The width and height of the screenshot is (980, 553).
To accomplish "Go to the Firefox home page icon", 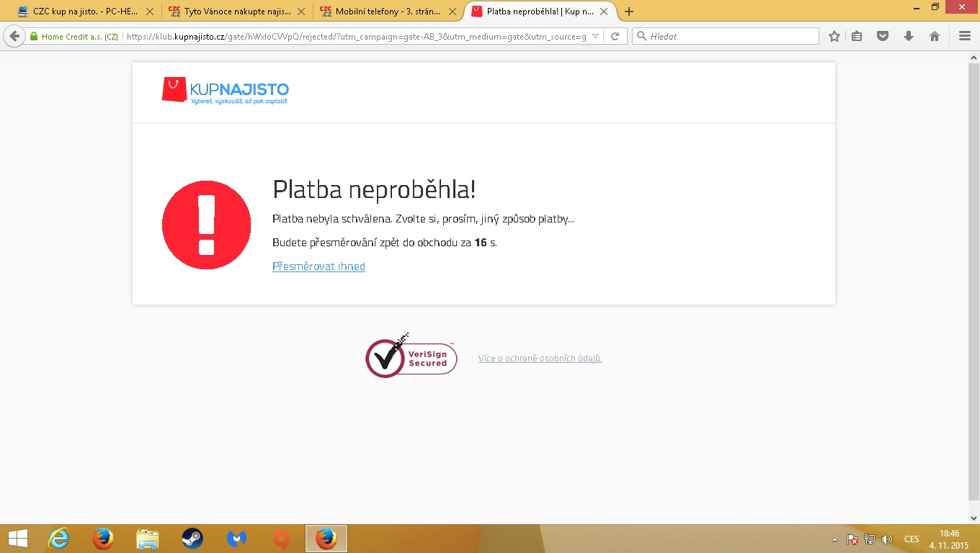I will click(935, 37).
